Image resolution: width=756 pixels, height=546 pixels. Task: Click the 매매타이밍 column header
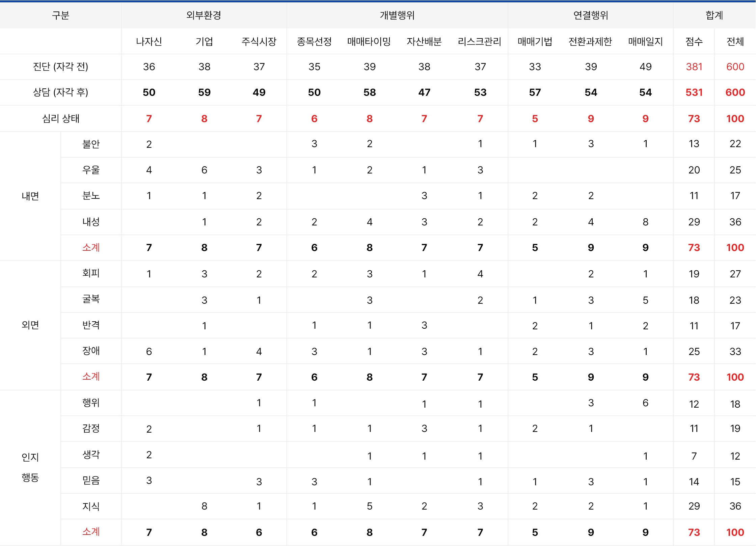(x=369, y=42)
